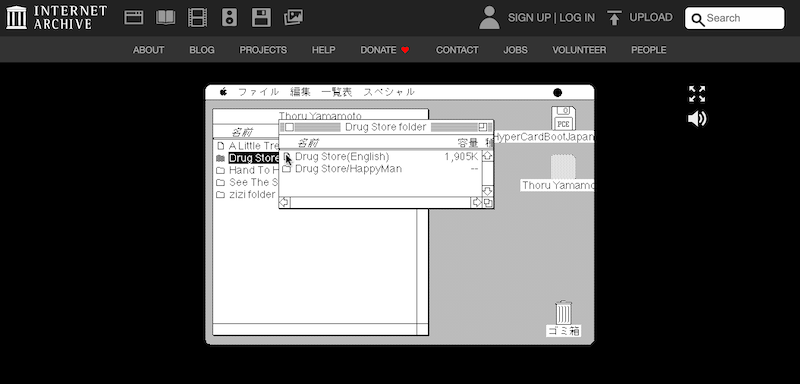
Task: Open the DONATE link
Action: (x=385, y=50)
